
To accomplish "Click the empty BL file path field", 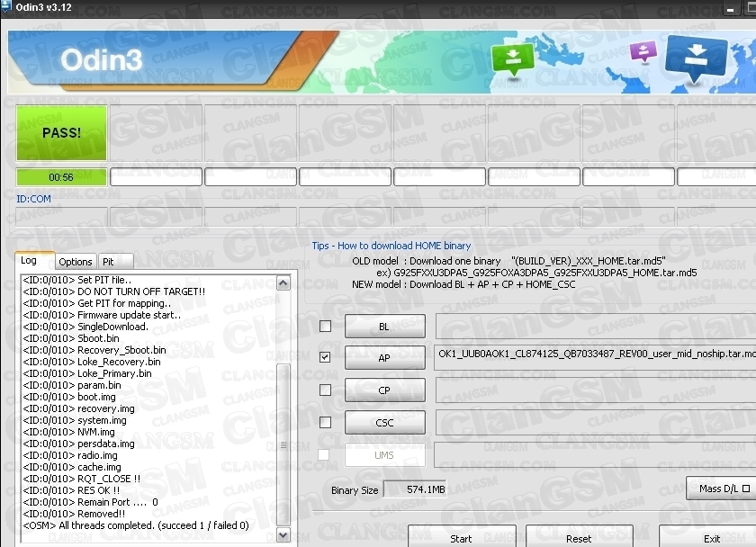I will tap(596, 327).
